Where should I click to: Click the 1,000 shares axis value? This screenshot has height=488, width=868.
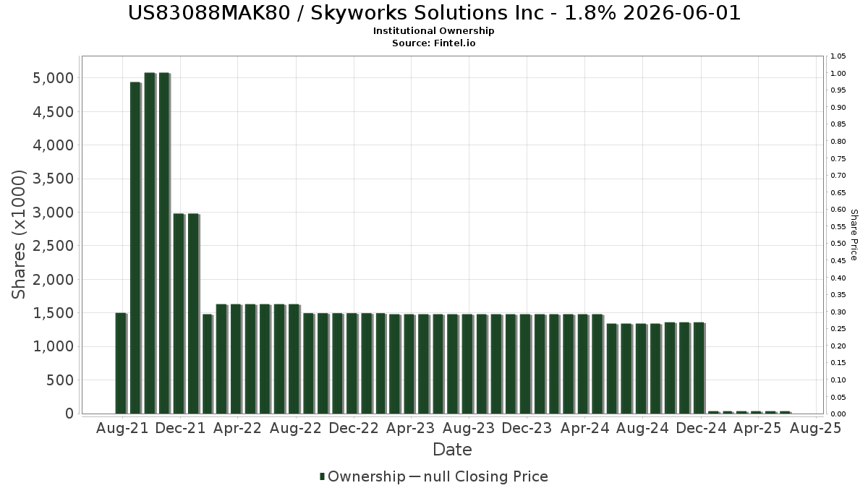coord(54,346)
